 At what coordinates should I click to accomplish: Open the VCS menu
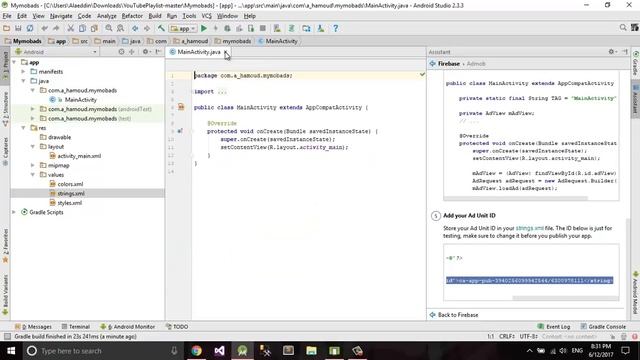click(207, 16)
